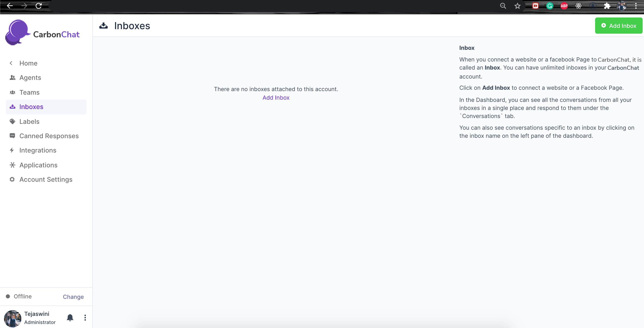Click the purple Add Inbox link
This screenshot has width=644, height=328.
point(276,98)
